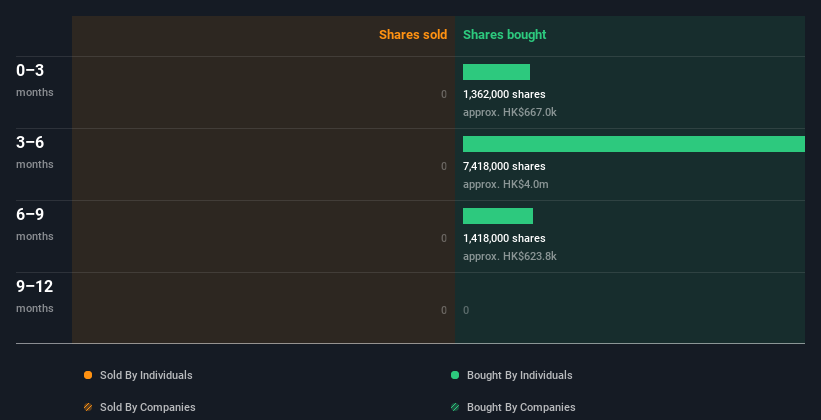The image size is (821, 420).
Task: Select the 1,418,000 shares value
Action: tap(504, 238)
